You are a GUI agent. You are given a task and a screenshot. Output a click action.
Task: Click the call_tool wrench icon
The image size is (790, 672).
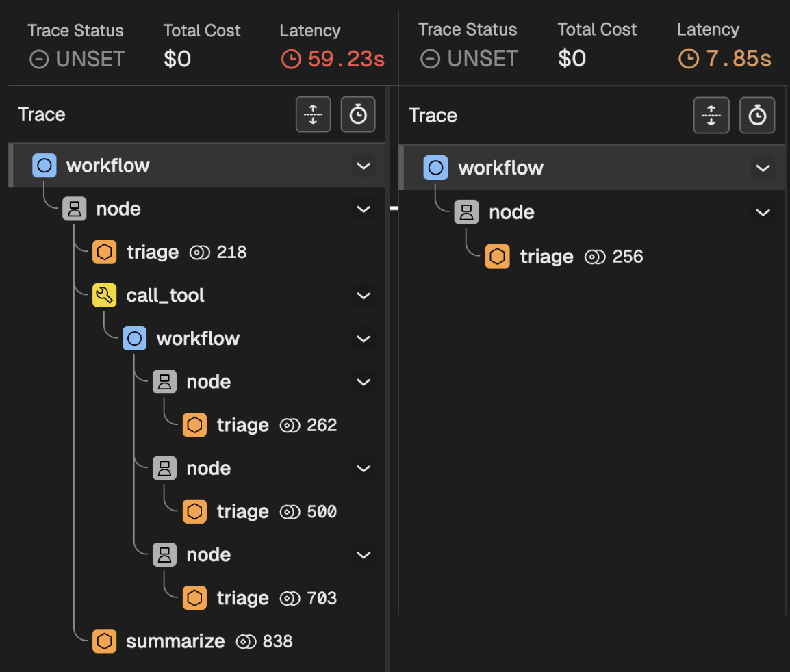tap(104, 295)
